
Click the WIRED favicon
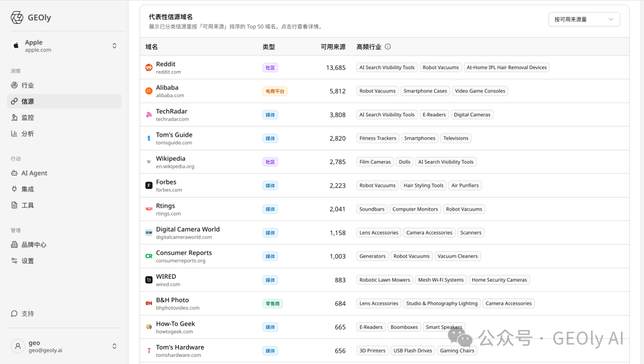coord(148,280)
